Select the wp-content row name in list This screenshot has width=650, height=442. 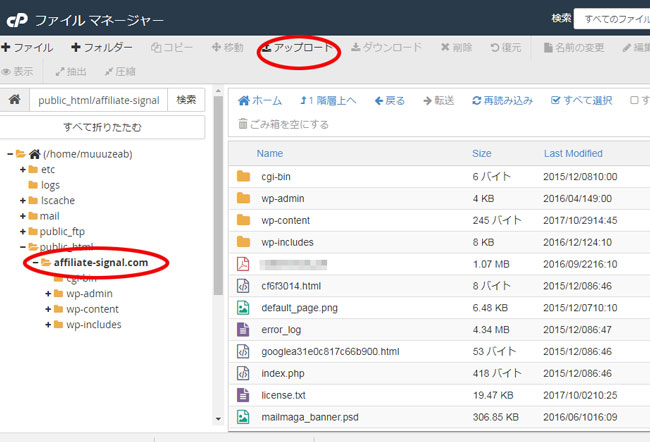286,221
